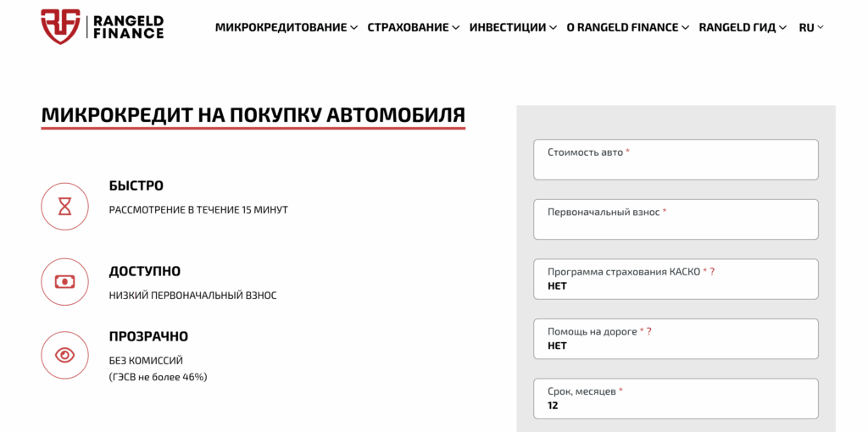This screenshot has height=432, width=868.
Task: Click the Микрокредит на покупку автомобиля heading
Action: click(253, 115)
